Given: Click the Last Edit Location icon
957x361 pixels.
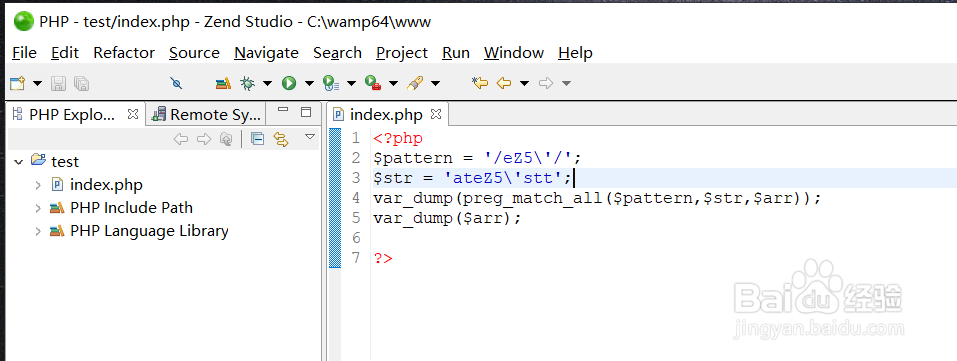Looking at the screenshot, I should 480,83.
